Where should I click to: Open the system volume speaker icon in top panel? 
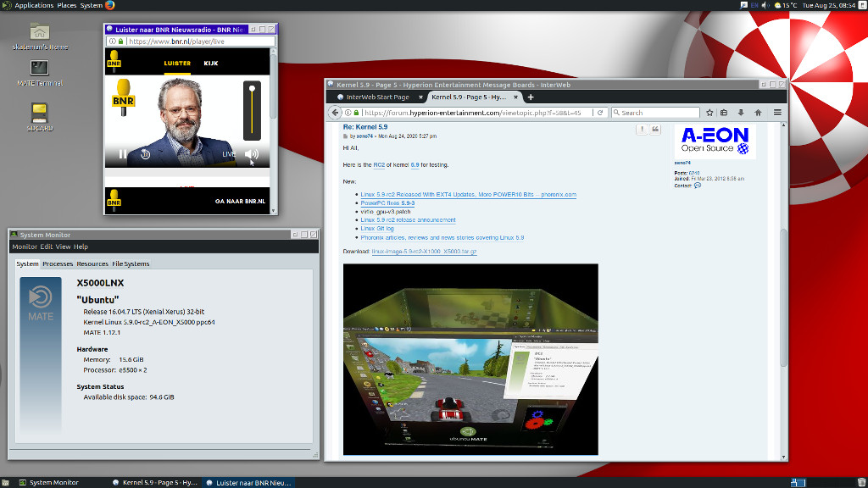click(x=765, y=5)
